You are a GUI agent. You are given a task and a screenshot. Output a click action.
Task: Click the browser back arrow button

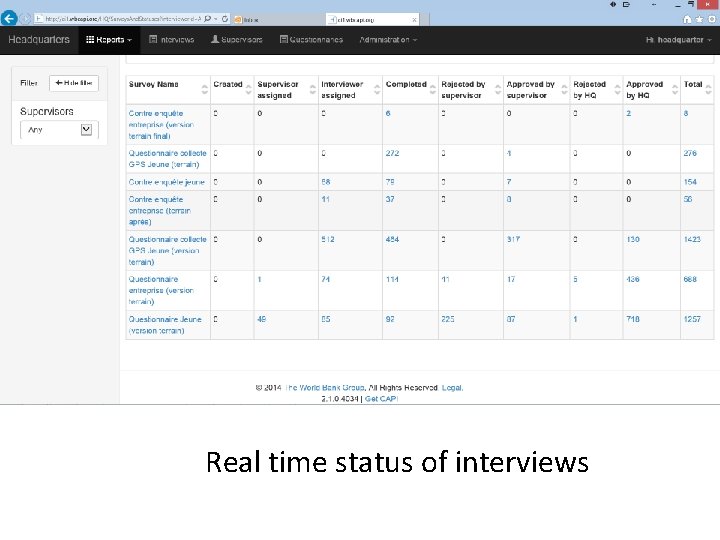click(x=9, y=18)
